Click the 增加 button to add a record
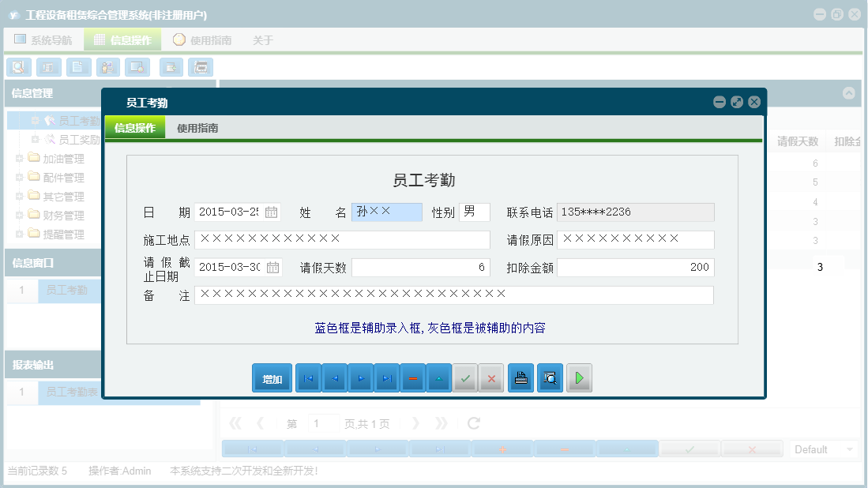The height and width of the screenshot is (488, 868). [272, 377]
